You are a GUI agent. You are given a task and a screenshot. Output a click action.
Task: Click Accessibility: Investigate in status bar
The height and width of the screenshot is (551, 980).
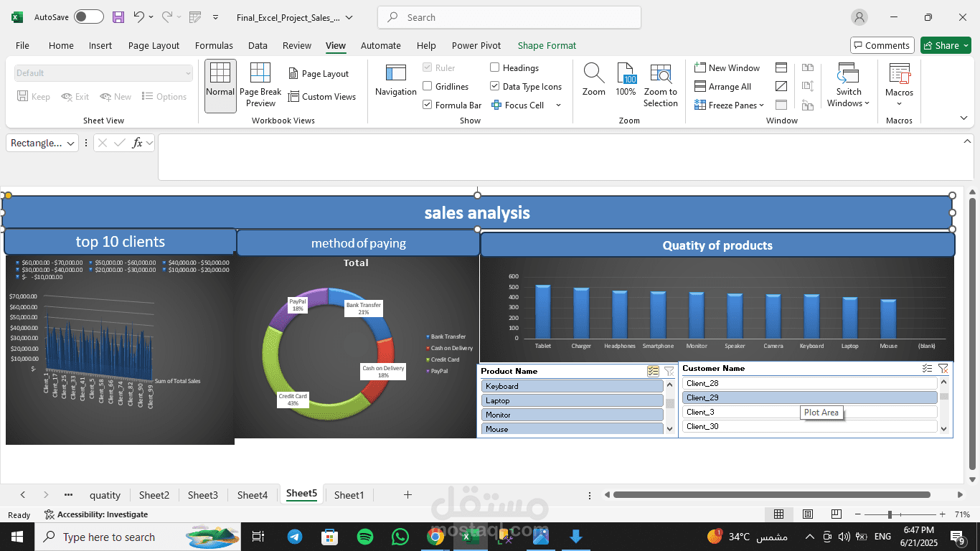(96, 514)
